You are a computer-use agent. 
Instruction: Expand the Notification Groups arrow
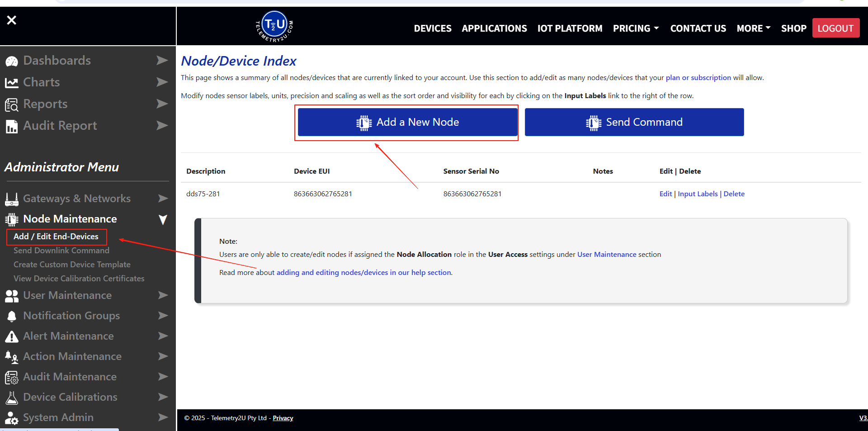pyautogui.click(x=163, y=315)
